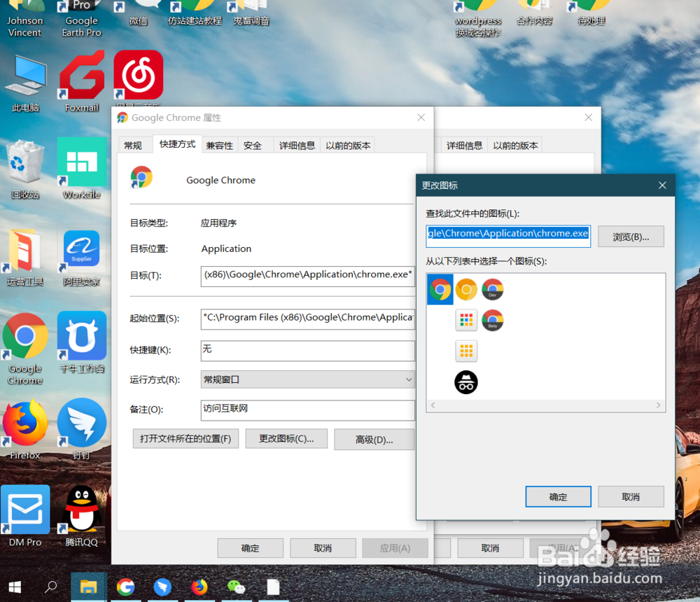Open the DM Pro desktop shortcut

(25, 517)
